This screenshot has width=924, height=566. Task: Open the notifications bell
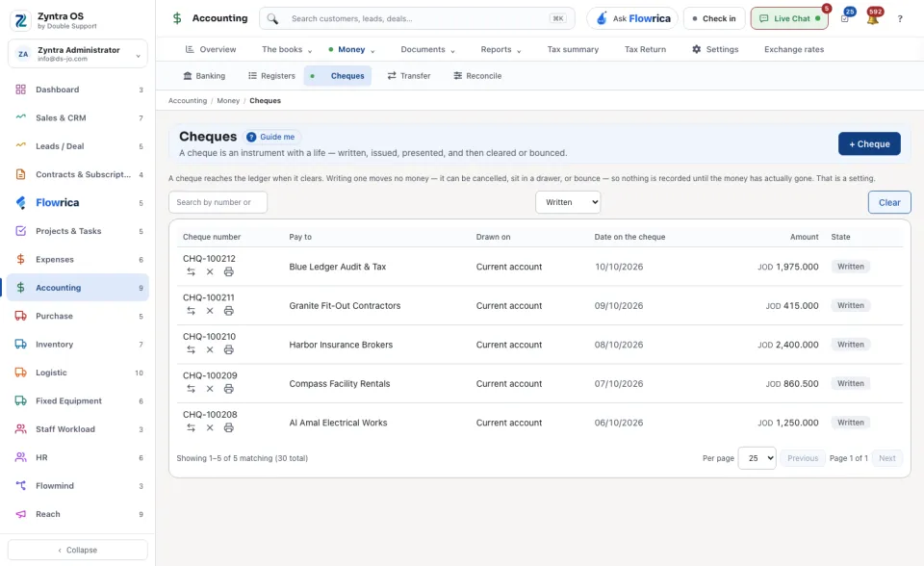[x=873, y=18]
